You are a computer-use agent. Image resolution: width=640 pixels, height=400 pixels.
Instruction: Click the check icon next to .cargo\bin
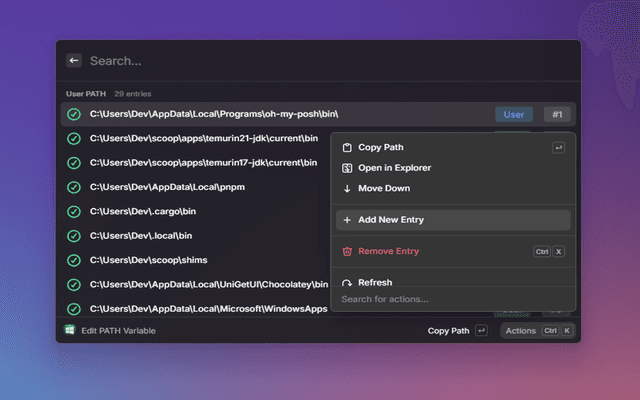point(74,211)
